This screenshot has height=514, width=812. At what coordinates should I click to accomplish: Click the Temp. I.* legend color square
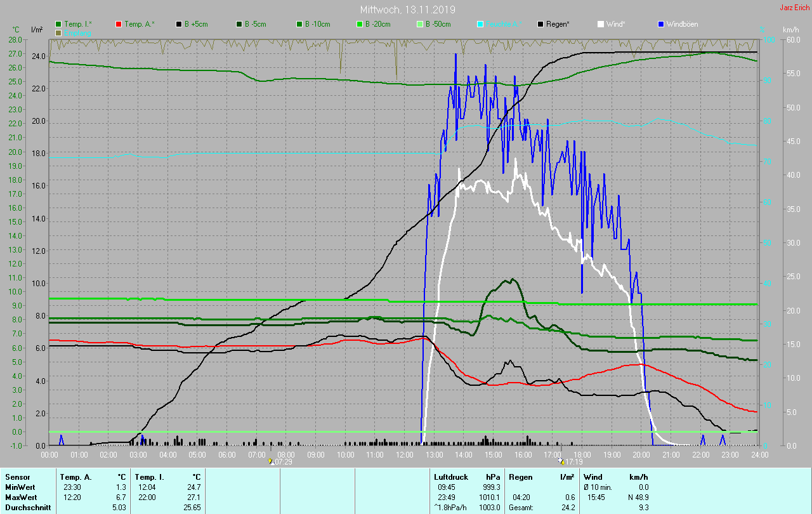pos(58,24)
